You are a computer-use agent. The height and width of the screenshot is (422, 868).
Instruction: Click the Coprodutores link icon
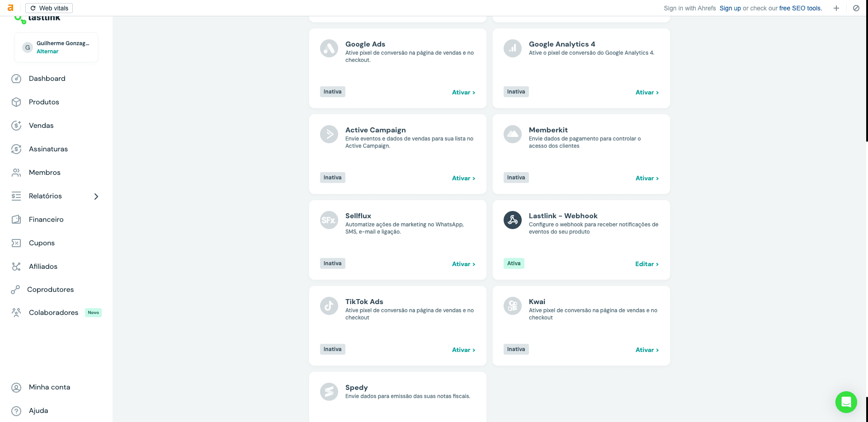pos(15,290)
